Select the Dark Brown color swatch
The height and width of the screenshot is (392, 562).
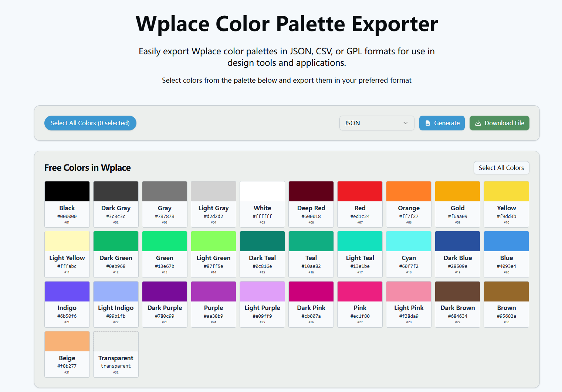pos(457,291)
